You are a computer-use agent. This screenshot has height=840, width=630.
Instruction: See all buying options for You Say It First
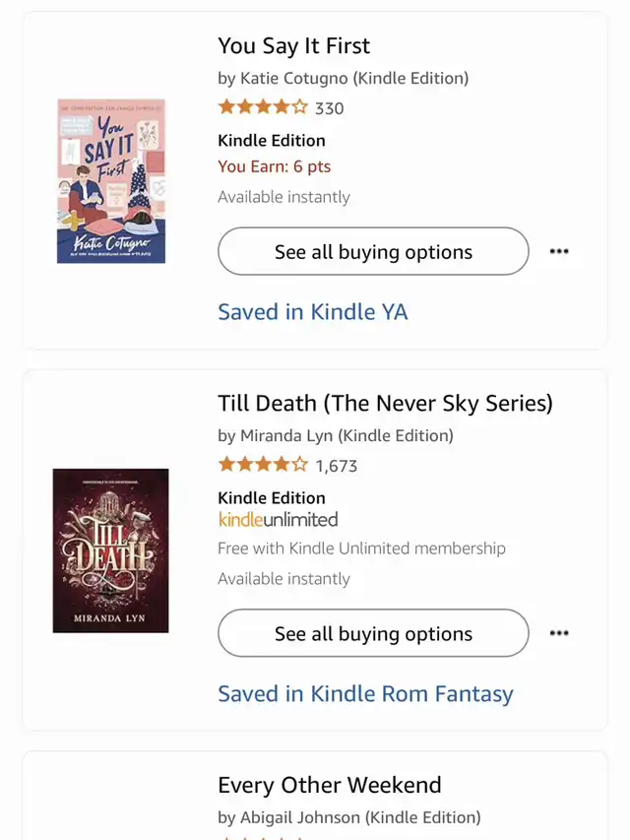[x=373, y=251]
